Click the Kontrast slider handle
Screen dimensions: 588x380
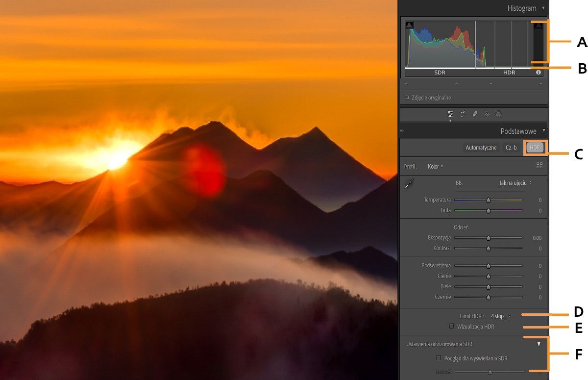pos(488,248)
